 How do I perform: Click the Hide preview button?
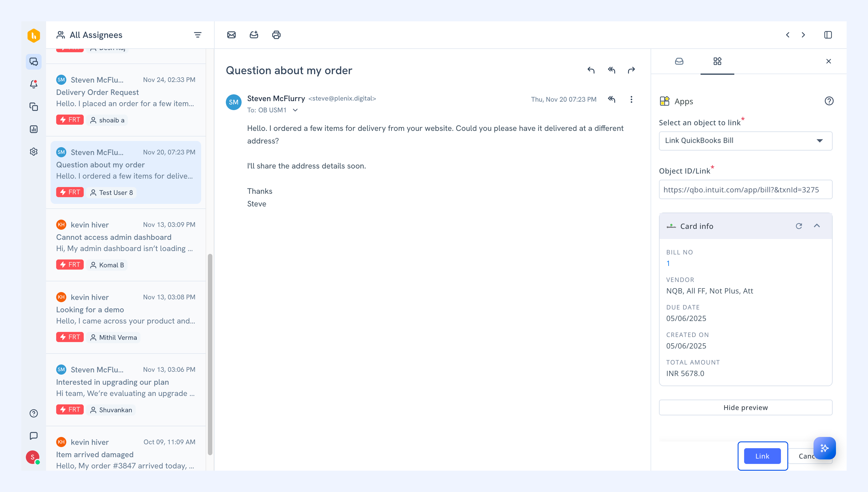point(745,407)
